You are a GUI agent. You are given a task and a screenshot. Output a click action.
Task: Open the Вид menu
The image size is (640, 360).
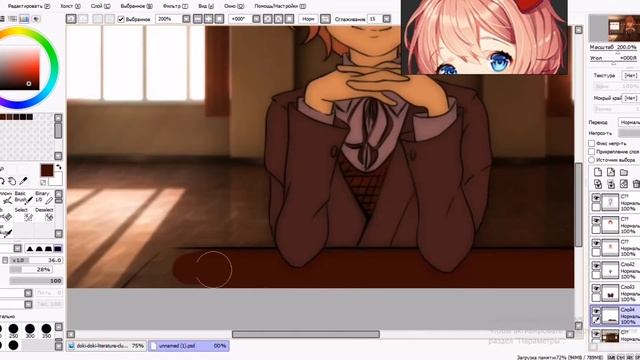pos(206,6)
